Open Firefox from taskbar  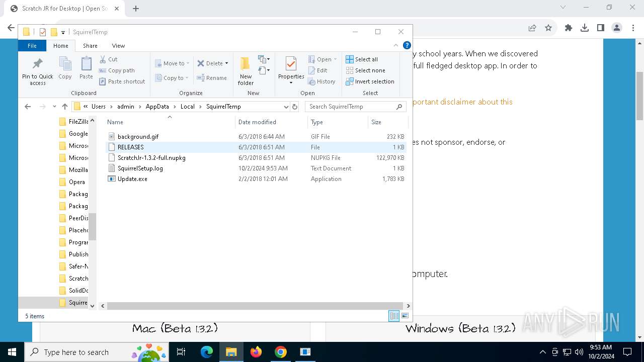click(x=256, y=352)
